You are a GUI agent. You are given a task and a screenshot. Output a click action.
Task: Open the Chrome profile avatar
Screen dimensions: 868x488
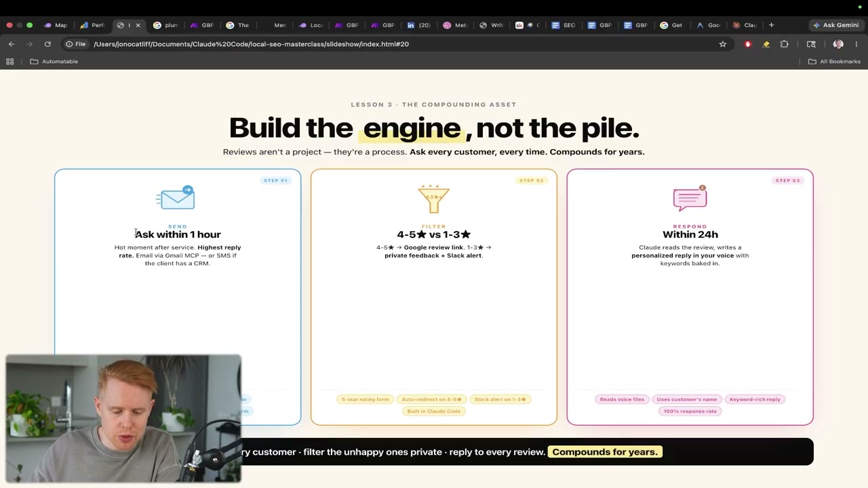(838, 44)
